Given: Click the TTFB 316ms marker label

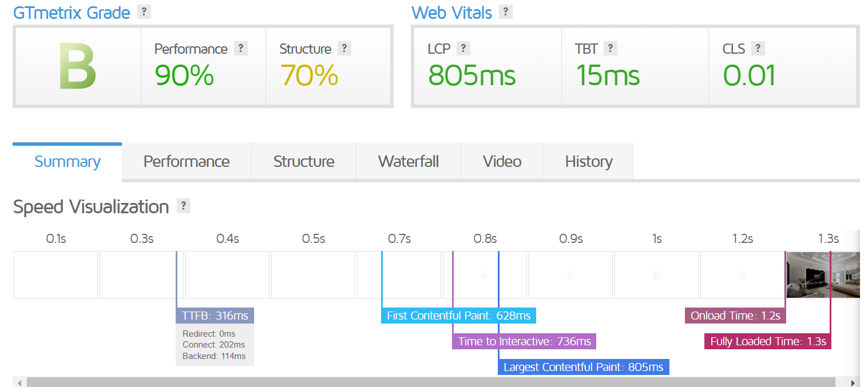Looking at the screenshot, I should pyautogui.click(x=215, y=316).
